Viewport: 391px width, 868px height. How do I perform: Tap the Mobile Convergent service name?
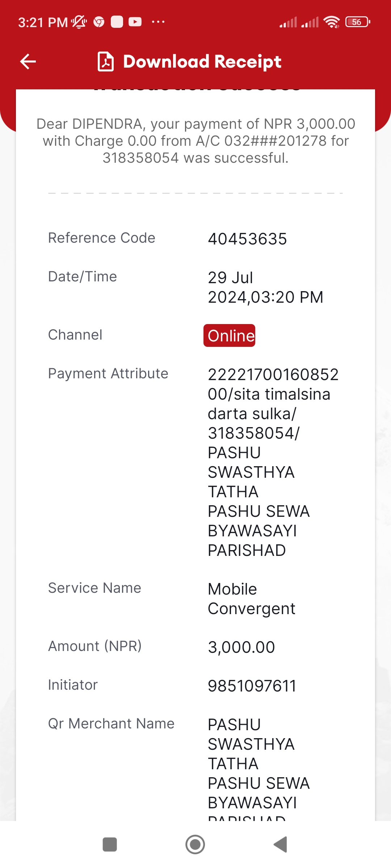[252, 599]
